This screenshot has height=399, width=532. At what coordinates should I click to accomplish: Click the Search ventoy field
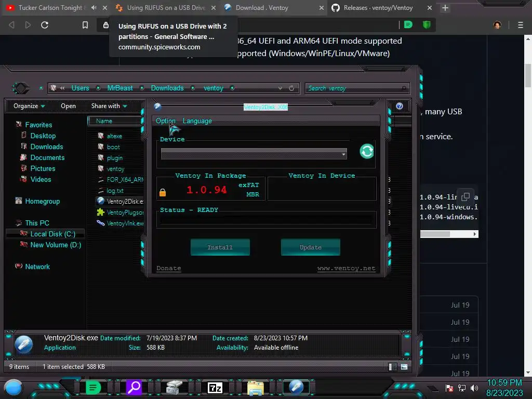click(357, 88)
